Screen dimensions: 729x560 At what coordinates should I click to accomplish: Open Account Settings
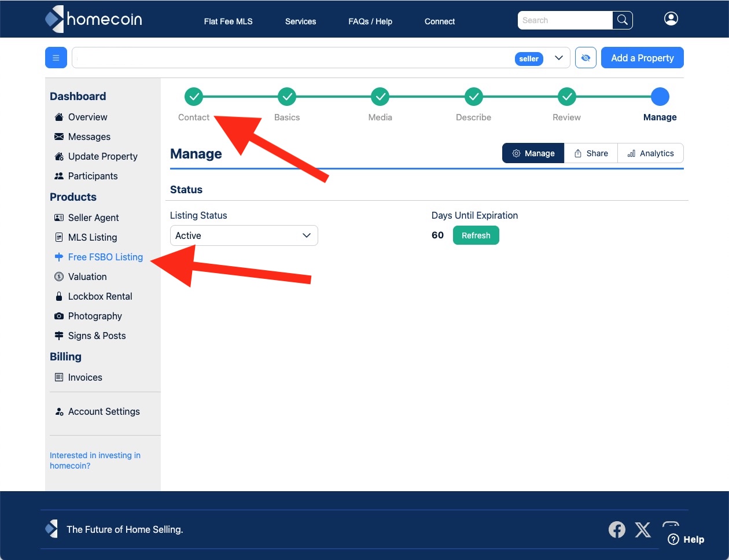(x=98, y=411)
